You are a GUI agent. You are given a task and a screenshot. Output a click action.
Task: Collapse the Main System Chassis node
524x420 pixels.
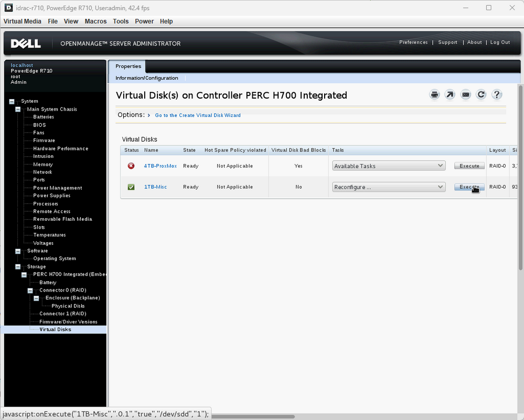click(18, 109)
